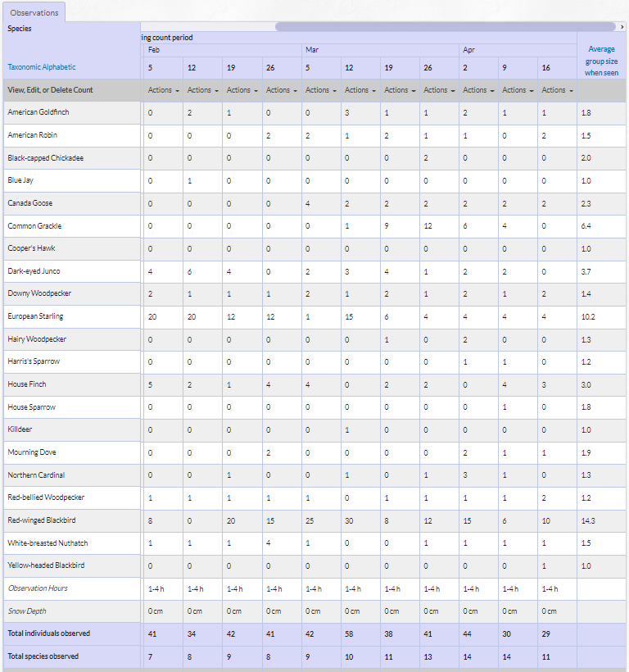Select the Northern Cardinal row label
Image resolution: width=629 pixels, height=672 pixels.
point(36,474)
